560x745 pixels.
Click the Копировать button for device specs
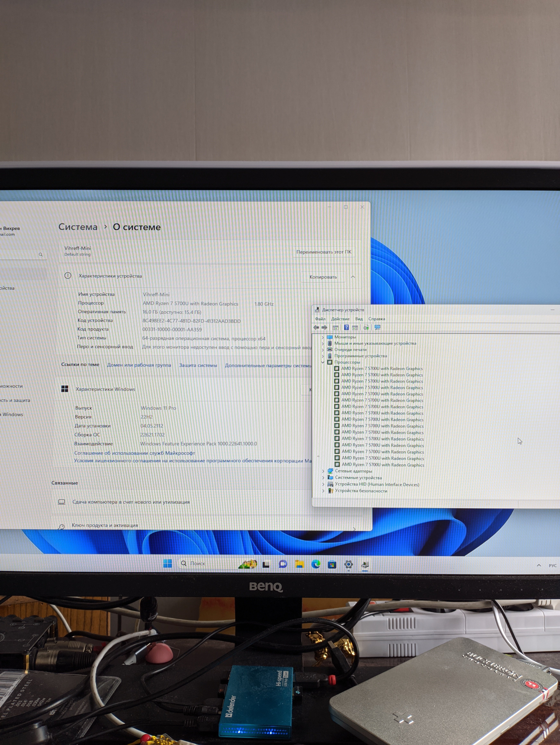323,277
